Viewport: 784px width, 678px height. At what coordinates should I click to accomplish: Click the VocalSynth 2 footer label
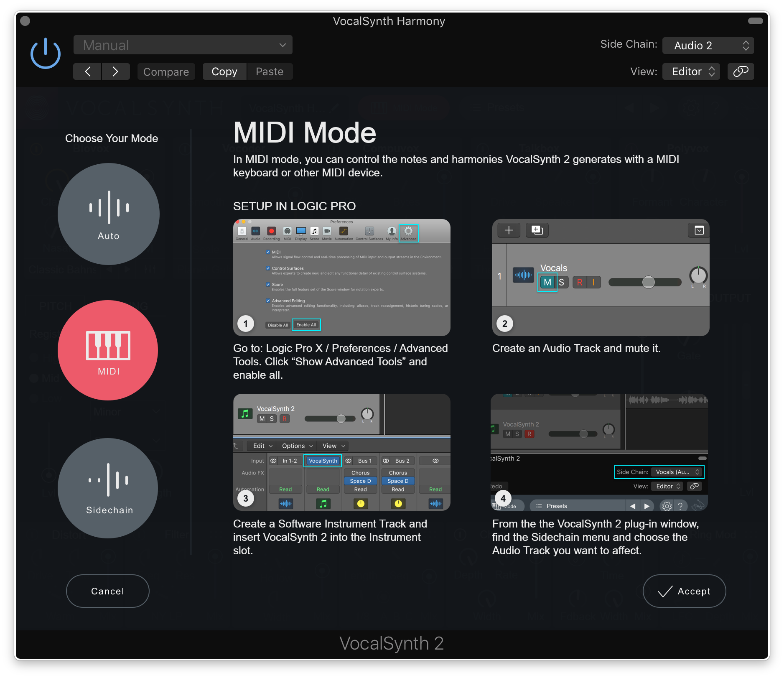coord(392,643)
